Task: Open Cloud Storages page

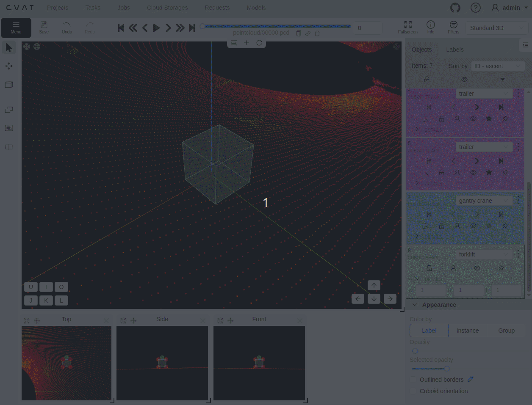Action: point(167,8)
